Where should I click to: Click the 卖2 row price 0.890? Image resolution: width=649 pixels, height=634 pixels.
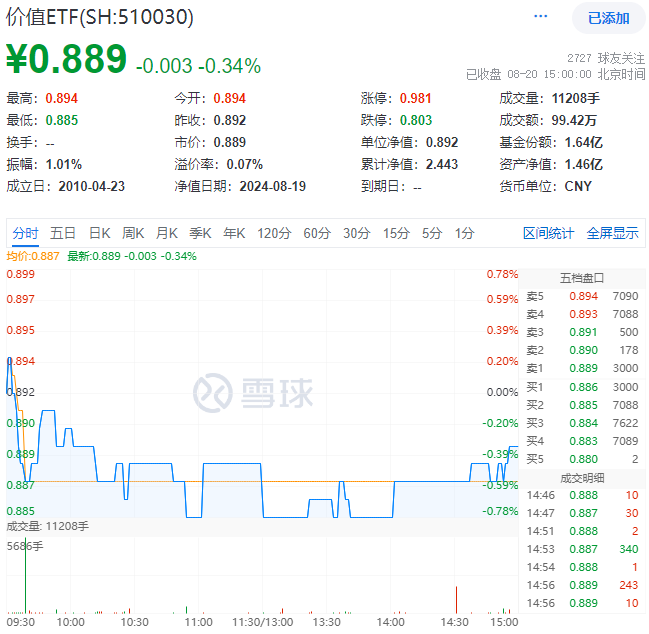click(583, 350)
